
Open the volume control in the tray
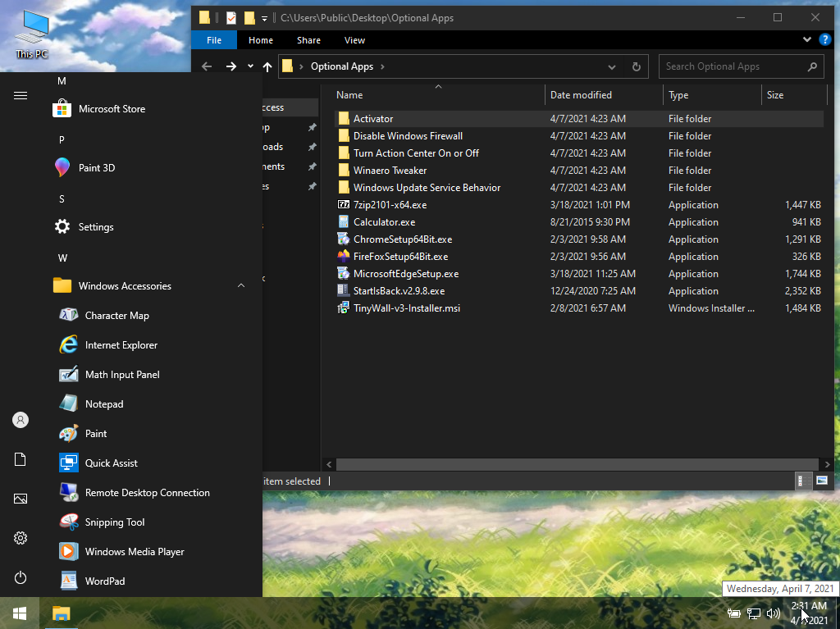click(x=773, y=613)
